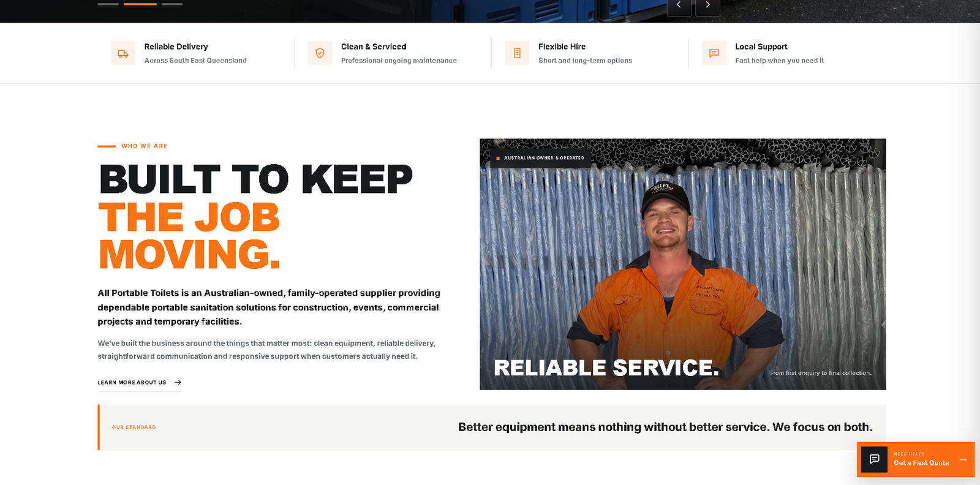Click the 'Better equipment means nothing' quote
The height and width of the screenshot is (485, 980).
click(x=665, y=427)
